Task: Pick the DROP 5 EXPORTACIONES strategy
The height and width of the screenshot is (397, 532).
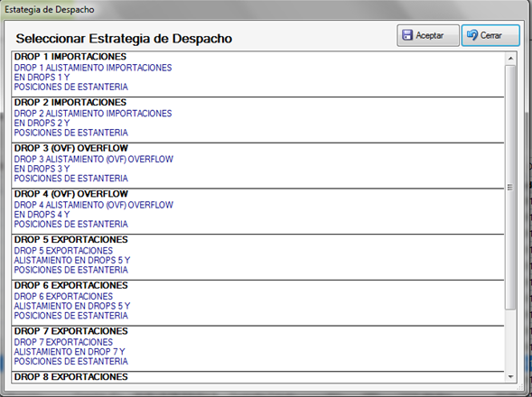Action: (257, 257)
